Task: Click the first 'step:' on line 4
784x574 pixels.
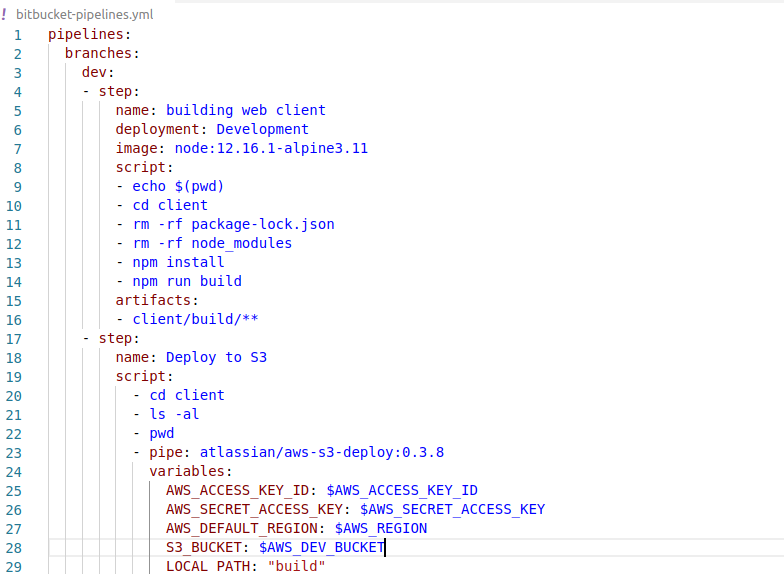Action: point(119,91)
